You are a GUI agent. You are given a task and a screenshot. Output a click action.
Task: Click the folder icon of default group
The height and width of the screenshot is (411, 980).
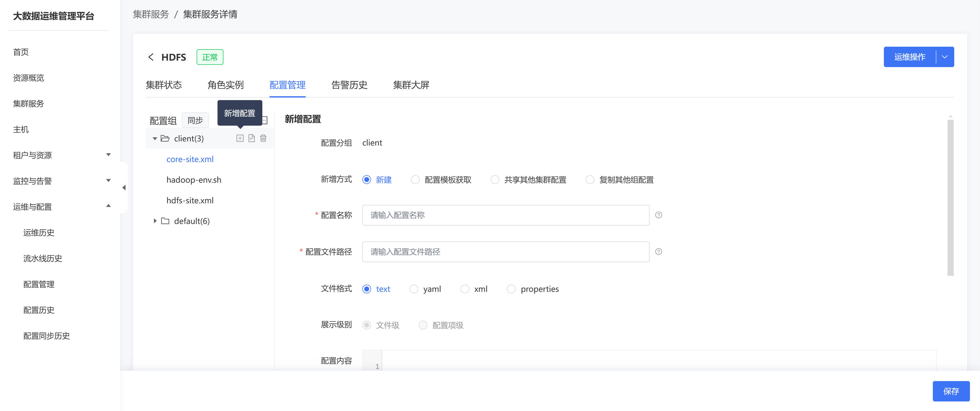(x=165, y=221)
